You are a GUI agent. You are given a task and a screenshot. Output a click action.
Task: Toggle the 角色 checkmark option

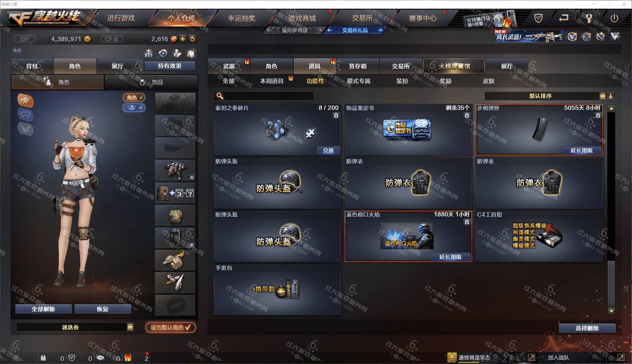point(134,97)
